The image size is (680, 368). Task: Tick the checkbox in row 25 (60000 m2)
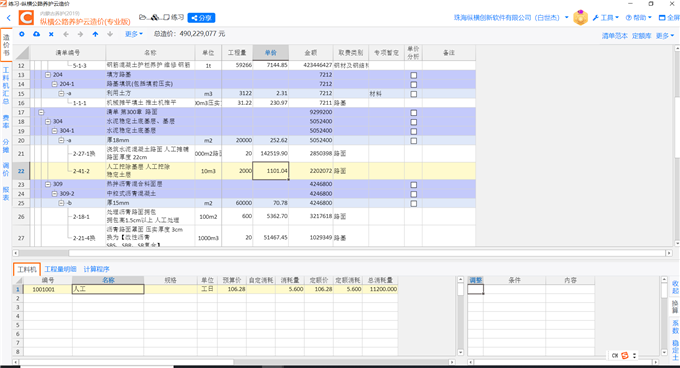(x=413, y=204)
